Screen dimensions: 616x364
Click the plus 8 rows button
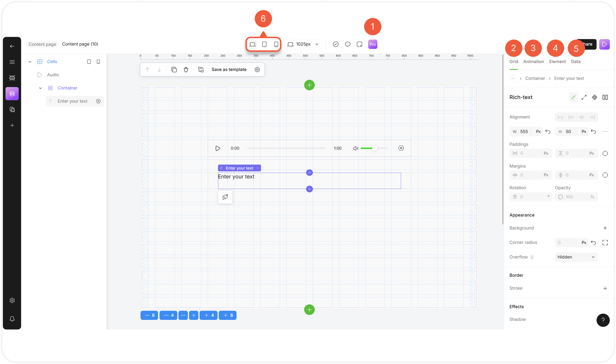227,315
